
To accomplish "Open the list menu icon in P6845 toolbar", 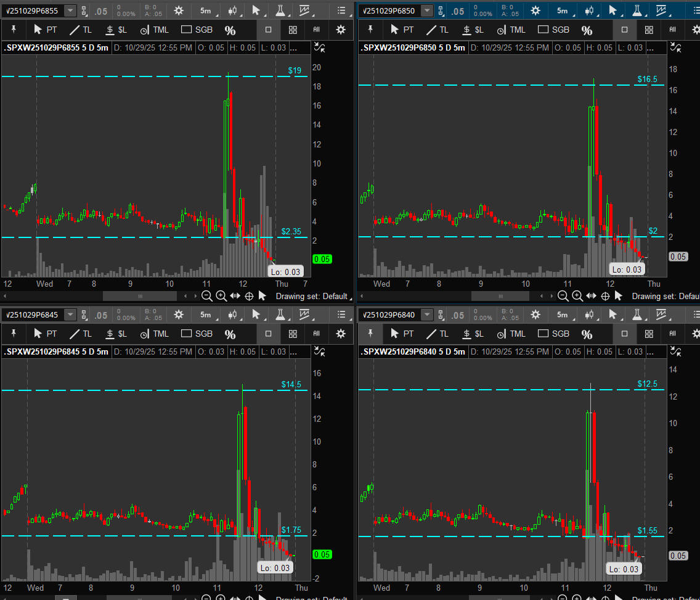I will [x=342, y=315].
